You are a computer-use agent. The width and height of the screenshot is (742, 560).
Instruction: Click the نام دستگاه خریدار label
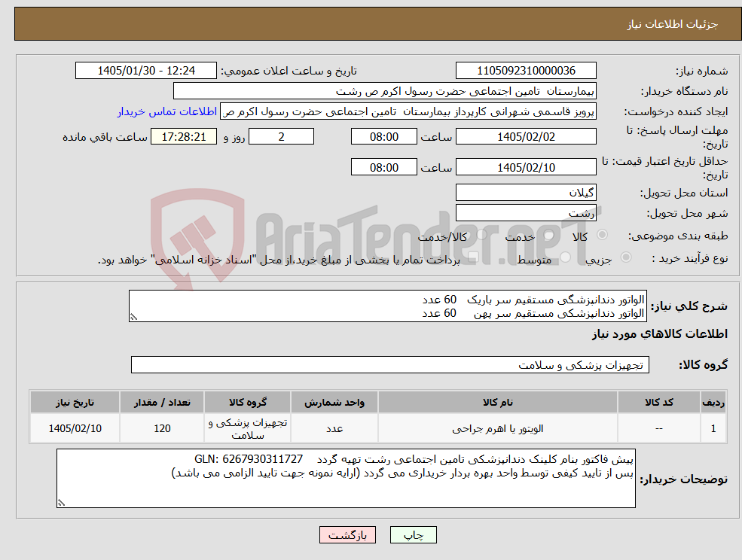click(x=684, y=91)
